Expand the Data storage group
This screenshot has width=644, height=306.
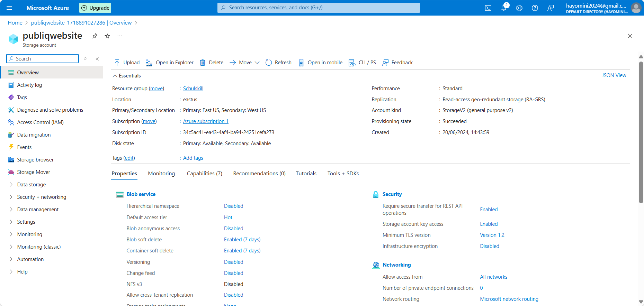click(52, 185)
